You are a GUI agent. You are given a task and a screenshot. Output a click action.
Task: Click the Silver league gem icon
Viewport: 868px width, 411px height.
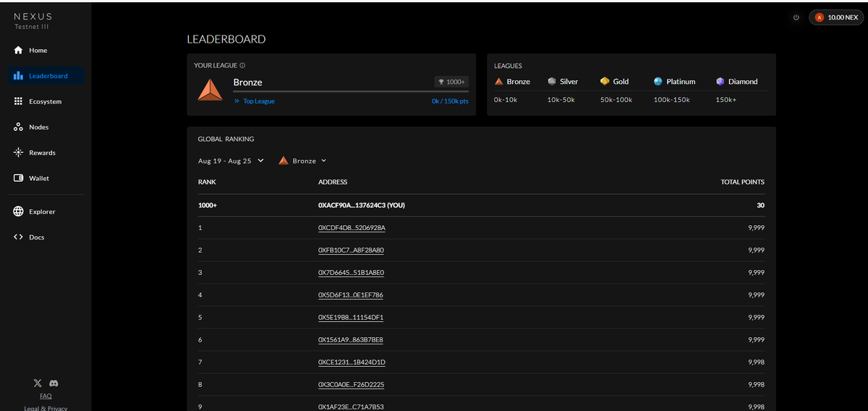pos(552,82)
